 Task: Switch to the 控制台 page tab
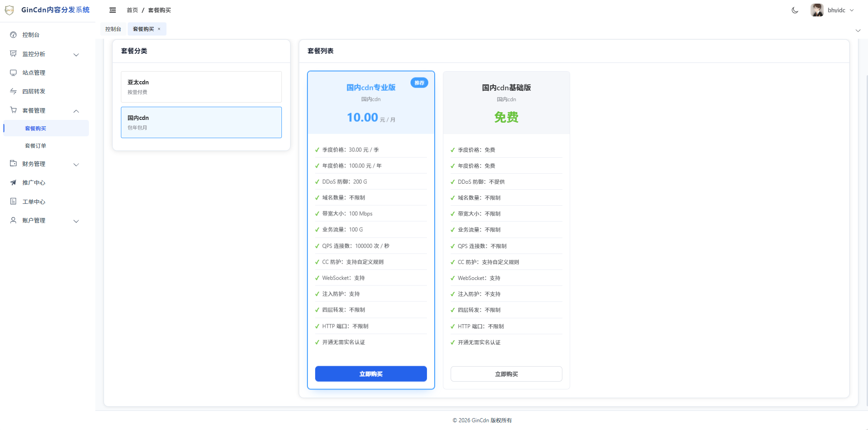tap(113, 29)
